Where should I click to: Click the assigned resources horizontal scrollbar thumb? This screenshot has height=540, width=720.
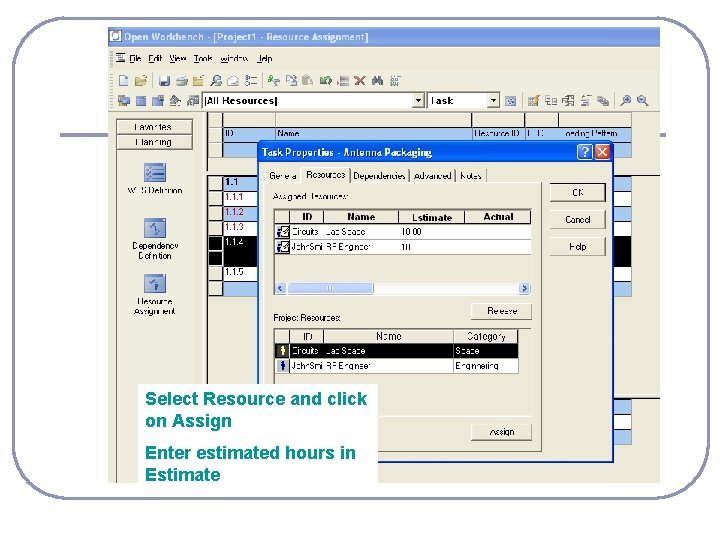[x=330, y=288]
